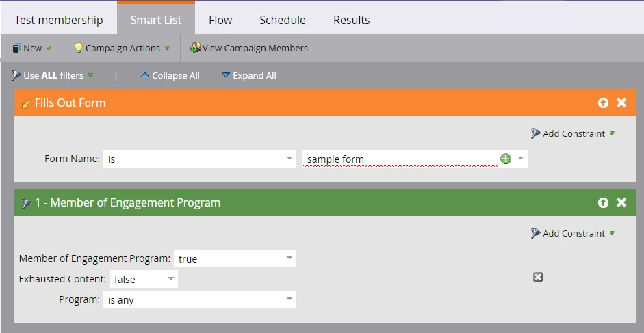Click the Collapse All triangle icon
Viewport: 644px width, 333px height.
[144, 75]
